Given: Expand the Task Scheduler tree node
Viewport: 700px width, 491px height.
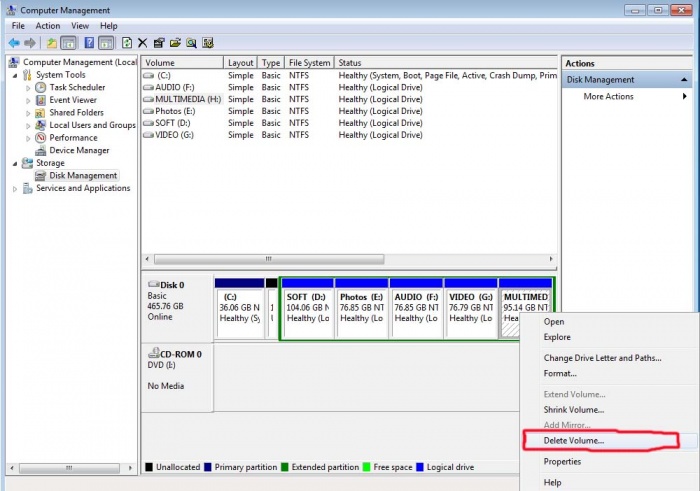Looking at the screenshot, I should [28, 88].
